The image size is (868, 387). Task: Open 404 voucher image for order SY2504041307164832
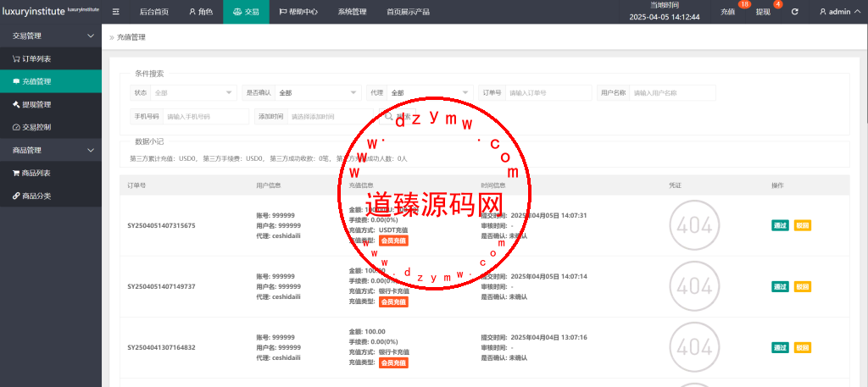point(694,348)
